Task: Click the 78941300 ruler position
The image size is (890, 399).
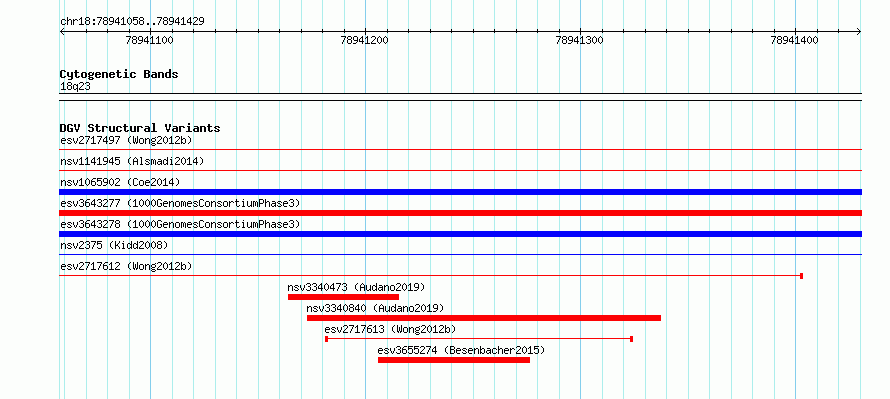Action: (x=580, y=41)
